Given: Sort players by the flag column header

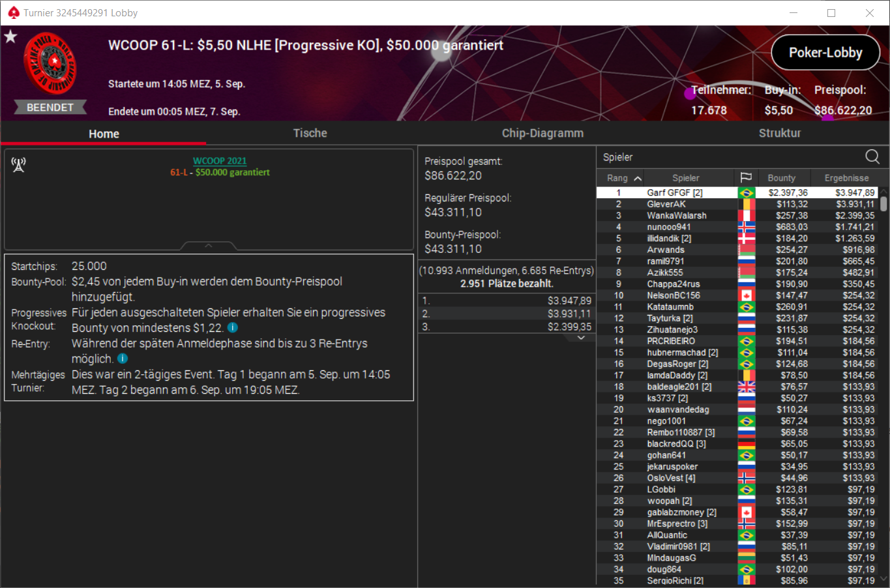Looking at the screenshot, I should click(x=746, y=177).
